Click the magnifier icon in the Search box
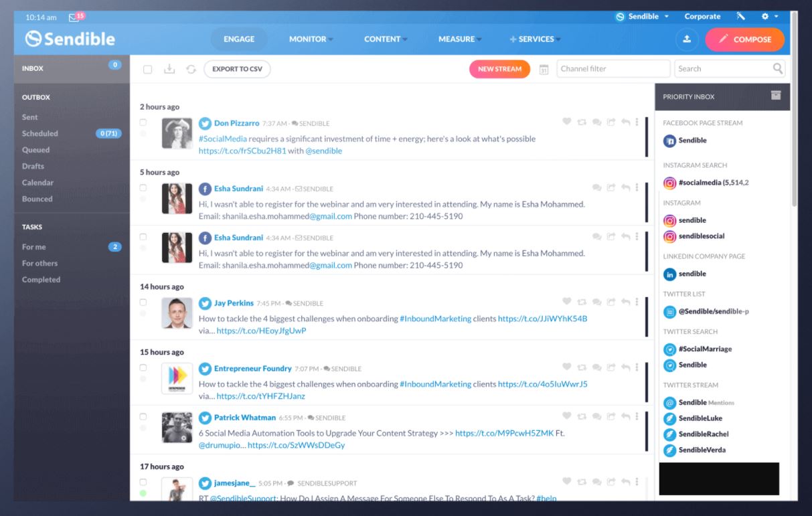 pyautogui.click(x=777, y=68)
